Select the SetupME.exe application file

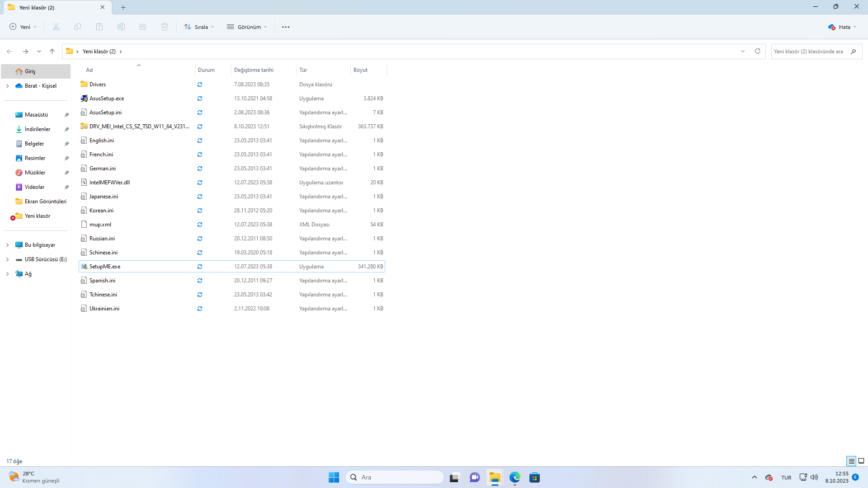(x=104, y=266)
